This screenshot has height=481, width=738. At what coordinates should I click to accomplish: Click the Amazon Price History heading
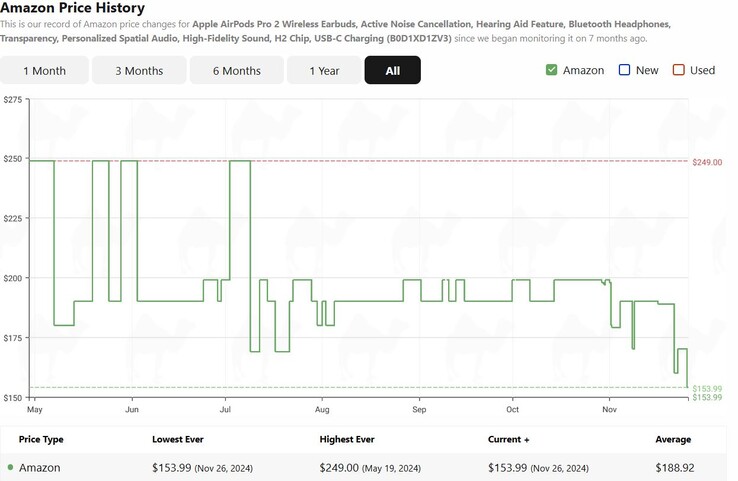click(x=72, y=8)
